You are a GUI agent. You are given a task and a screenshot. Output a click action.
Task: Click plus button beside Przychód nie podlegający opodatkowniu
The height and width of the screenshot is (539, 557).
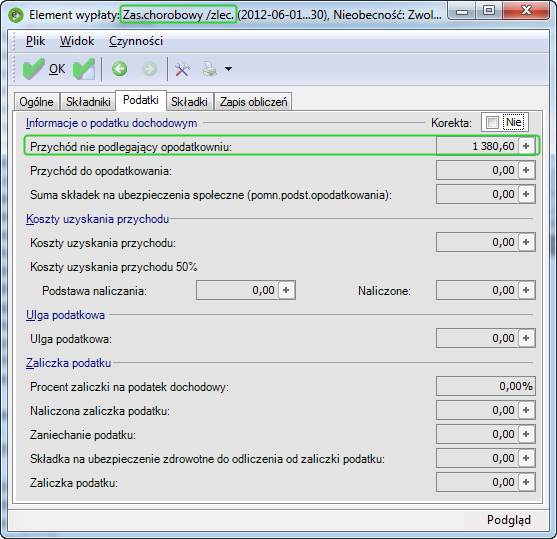[x=526, y=146]
